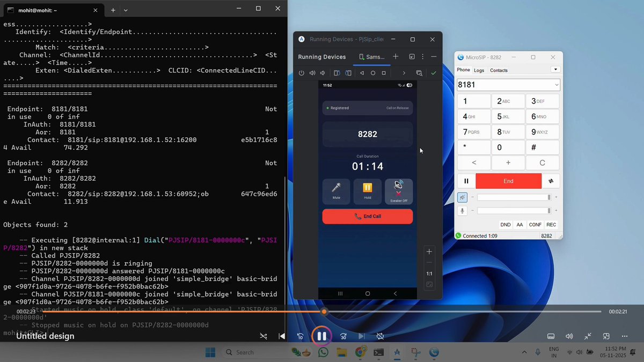Add a new device tab with plus

[396, 56]
